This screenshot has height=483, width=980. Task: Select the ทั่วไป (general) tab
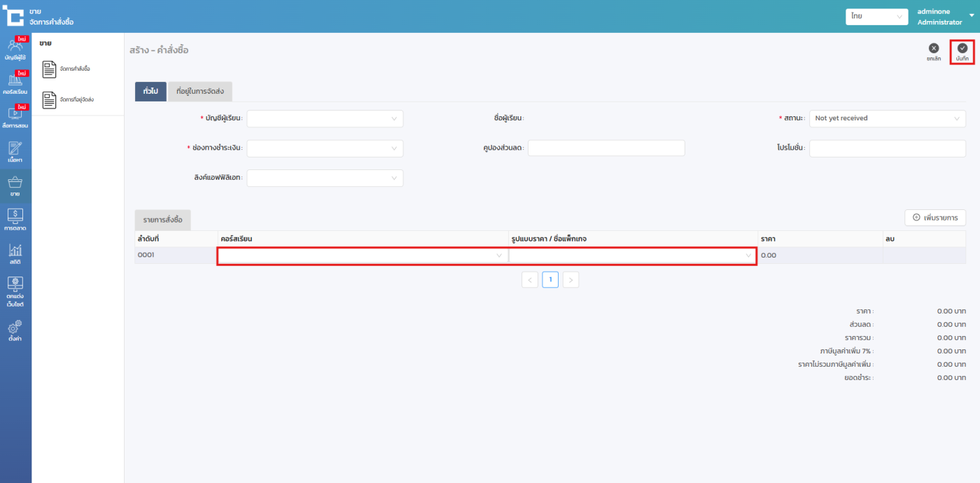[x=150, y=92]
